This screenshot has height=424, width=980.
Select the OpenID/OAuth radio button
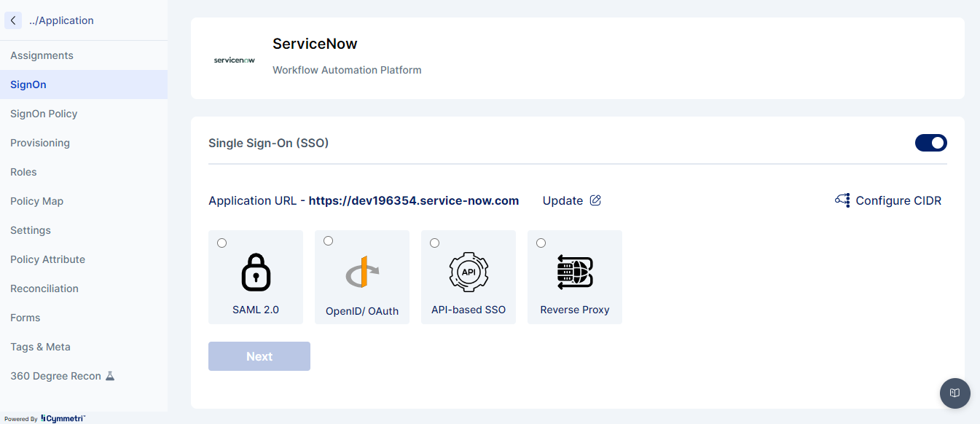[x=328, y=241]
